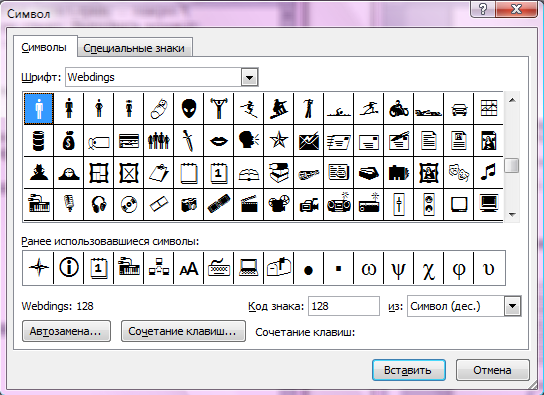Choose the television screen symbol
Image resolution: width=544 pixels, height=395 pixels.
[459, 204]
